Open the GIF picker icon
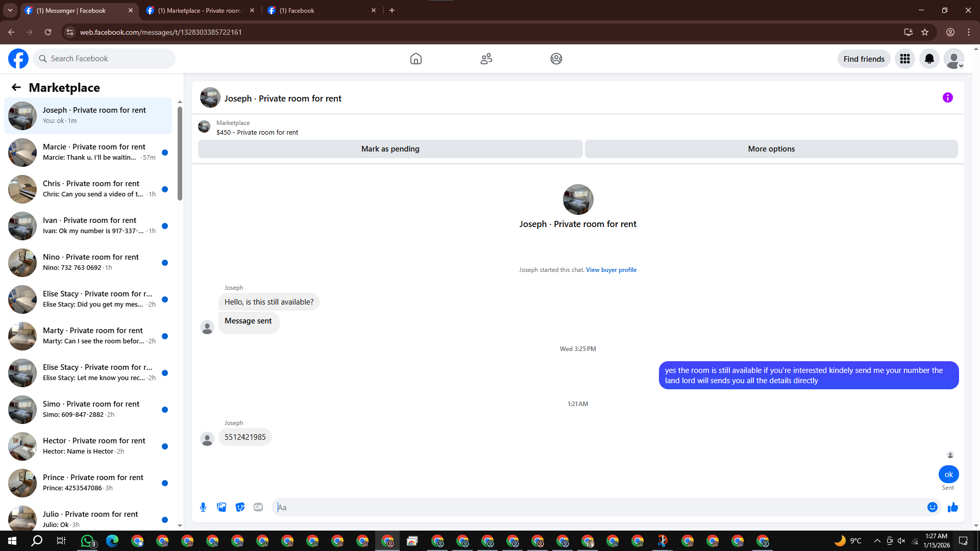Screen dimensions: 980x551 coord(258,507)
